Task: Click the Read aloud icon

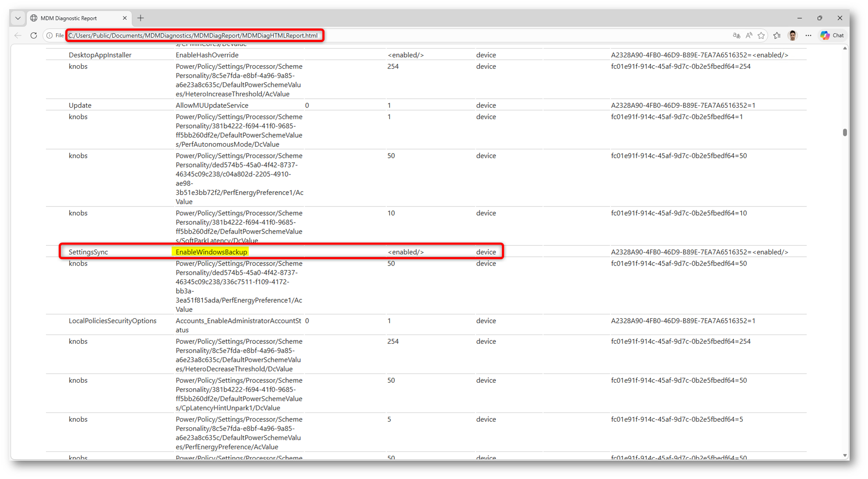Action: pos(749,35)
